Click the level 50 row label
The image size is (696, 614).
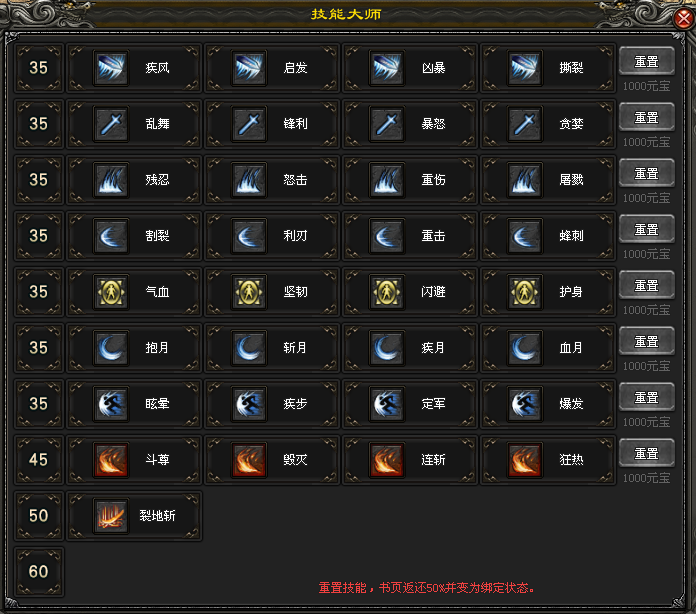click(x=39, y=515)
